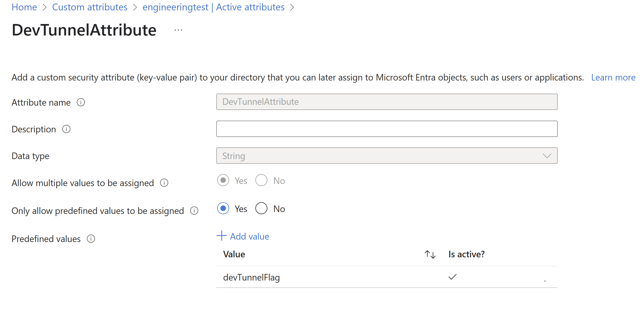Select Yes for only allow predefined values
Viewport: 644px width, 331px height.
coord(223,208)
